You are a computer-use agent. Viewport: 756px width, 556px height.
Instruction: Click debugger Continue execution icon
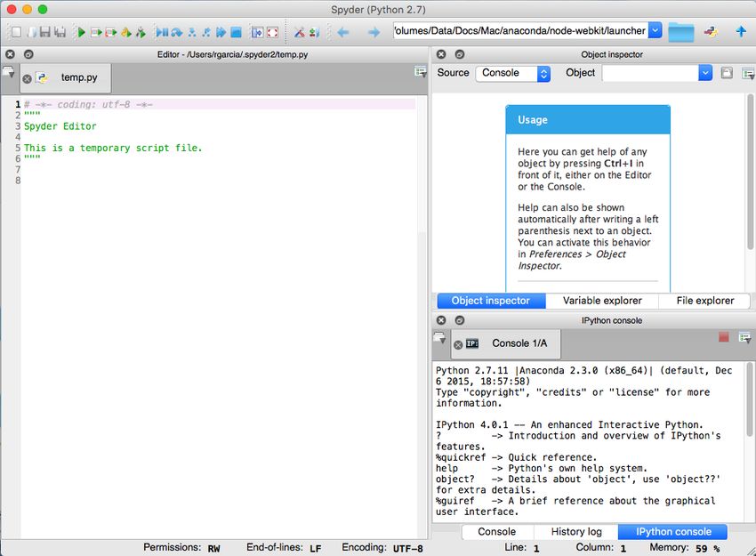point(221,32)
